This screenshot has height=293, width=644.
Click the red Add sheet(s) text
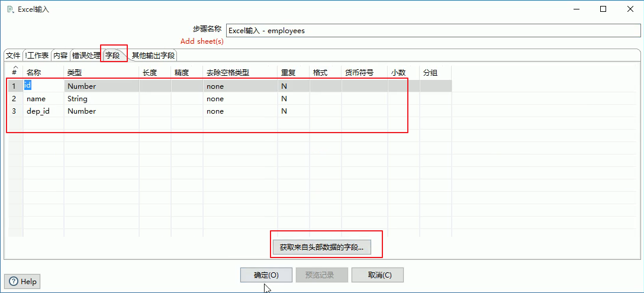point(202,41)
